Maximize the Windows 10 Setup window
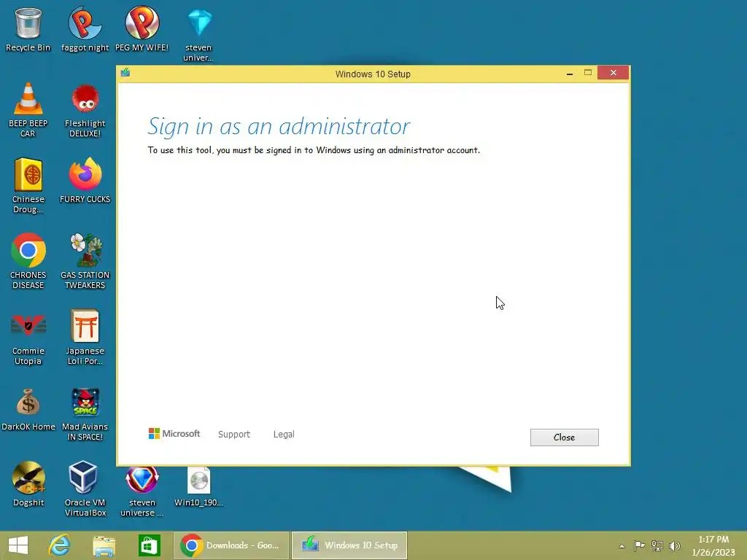 pyautogui.click(x=588, y=73)
